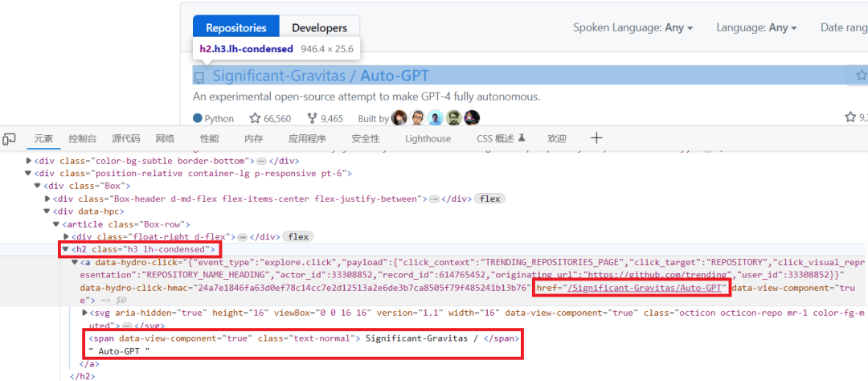Click the repository description about GPT-4 autonomous

366,97
